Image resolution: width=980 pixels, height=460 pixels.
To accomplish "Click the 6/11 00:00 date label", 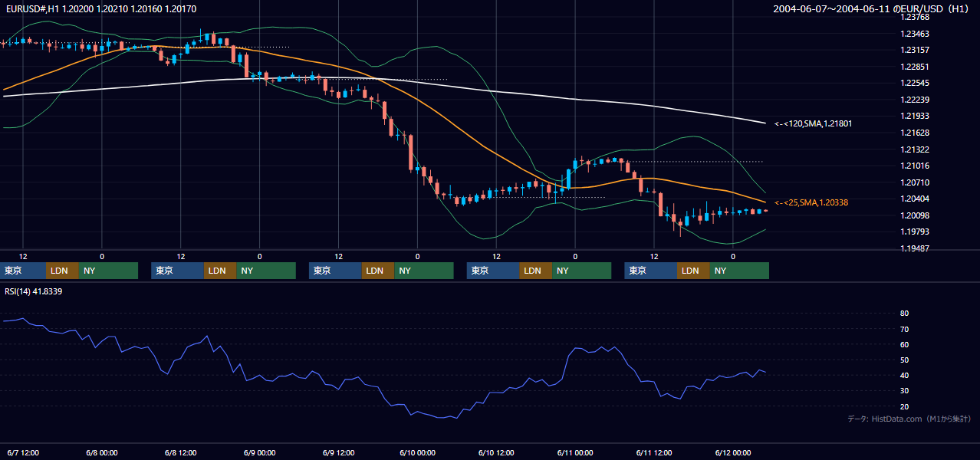I will pos(576,452).
